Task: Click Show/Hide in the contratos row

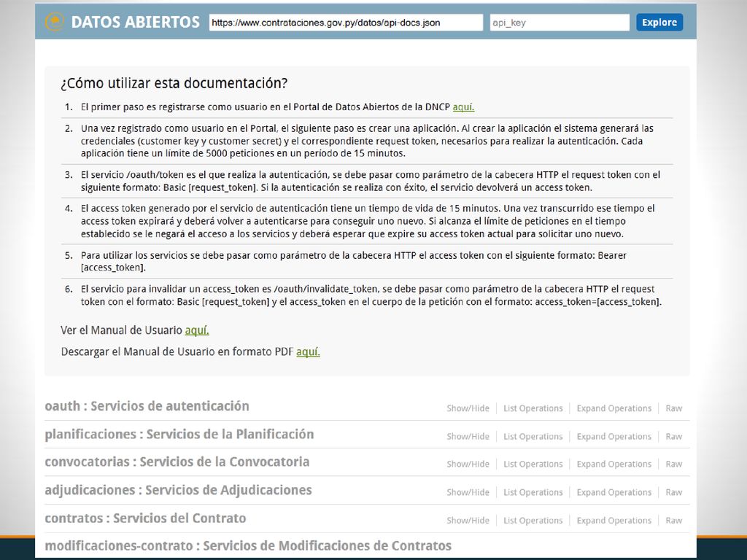Action: pyautogui.click(x=468, y=521)
